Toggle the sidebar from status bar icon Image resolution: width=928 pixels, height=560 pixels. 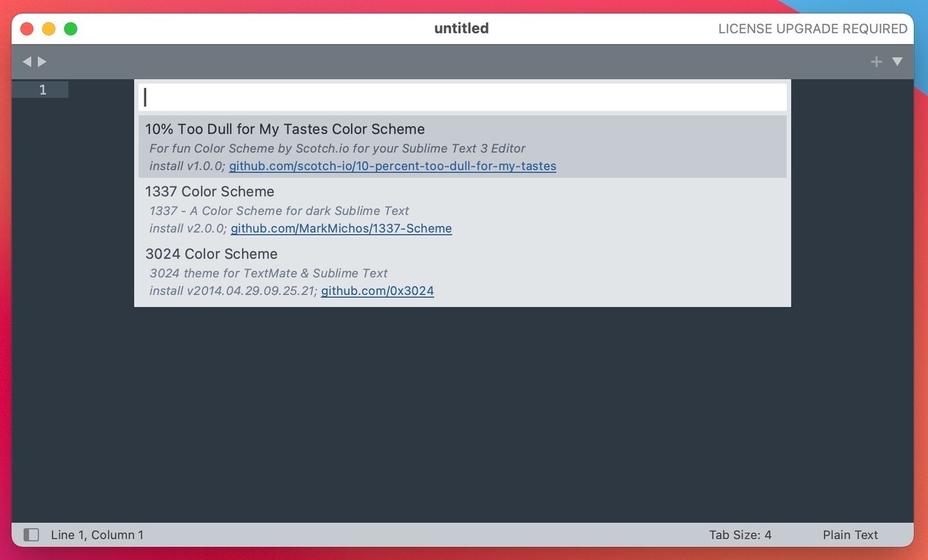click(31, 535)
